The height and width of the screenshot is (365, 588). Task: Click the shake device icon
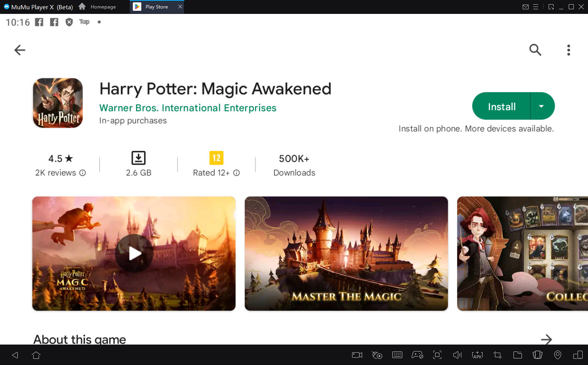point(538,355)
